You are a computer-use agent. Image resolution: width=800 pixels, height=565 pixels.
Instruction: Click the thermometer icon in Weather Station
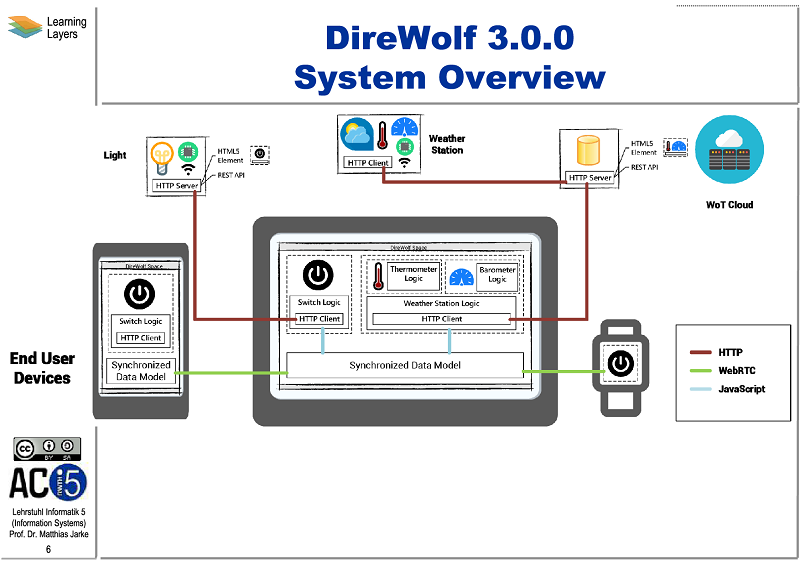point(383,135)
